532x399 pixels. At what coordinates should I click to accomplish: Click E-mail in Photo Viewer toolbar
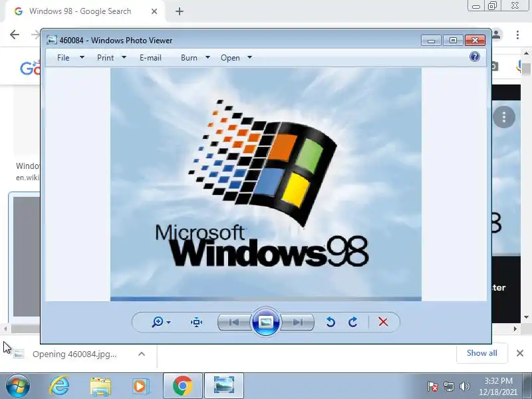click(150, 58)
